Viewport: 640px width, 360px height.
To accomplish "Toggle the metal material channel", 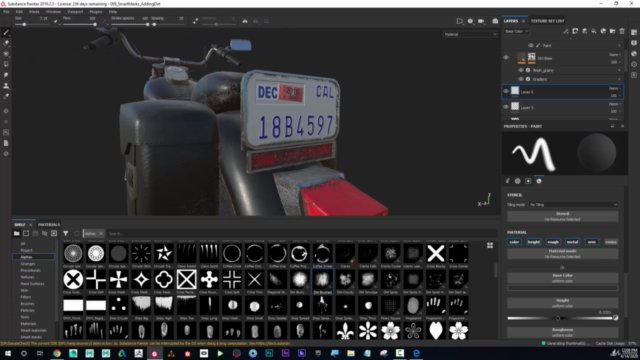I will [x=572, y=242].
